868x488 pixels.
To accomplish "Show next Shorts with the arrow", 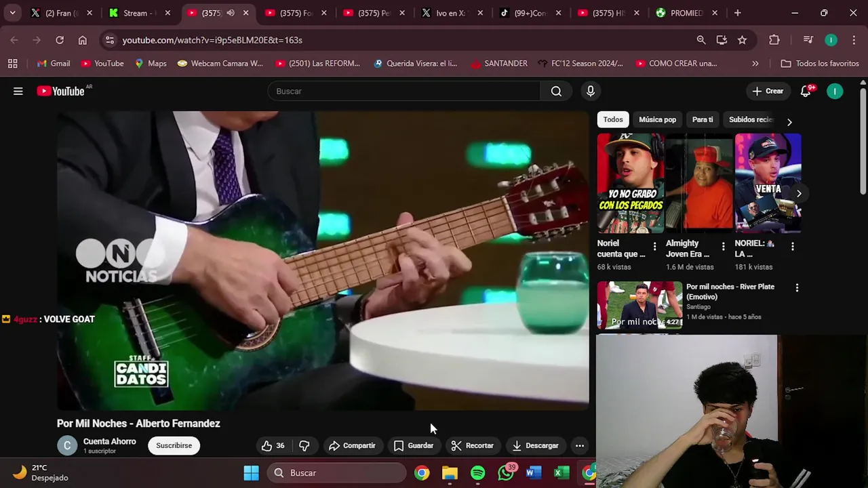I will click(x=799, y=194).
